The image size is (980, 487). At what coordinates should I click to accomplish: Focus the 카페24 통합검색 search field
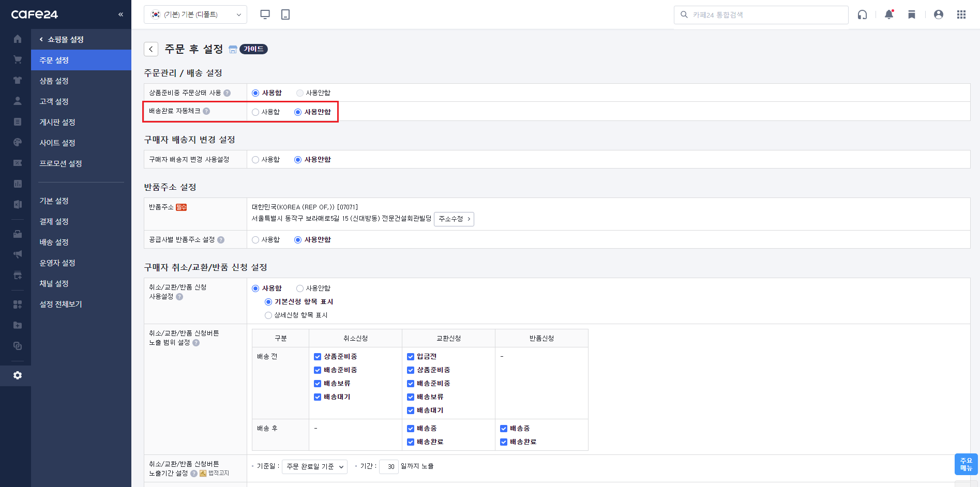click(761, 14)
